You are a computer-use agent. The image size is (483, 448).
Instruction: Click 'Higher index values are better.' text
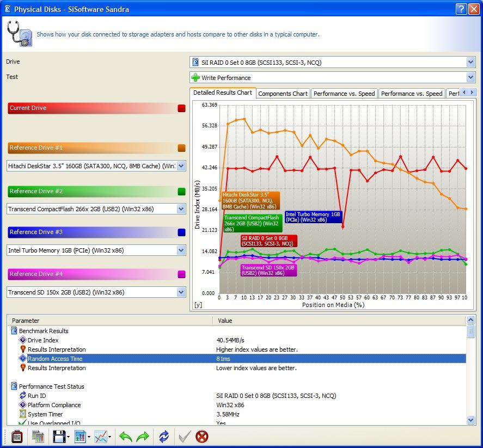[257, 349]
